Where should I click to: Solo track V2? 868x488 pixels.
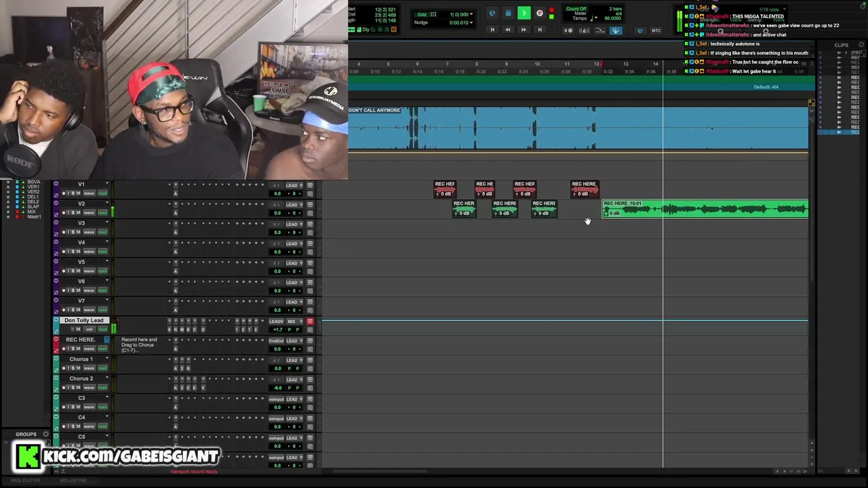pos(73,213)
